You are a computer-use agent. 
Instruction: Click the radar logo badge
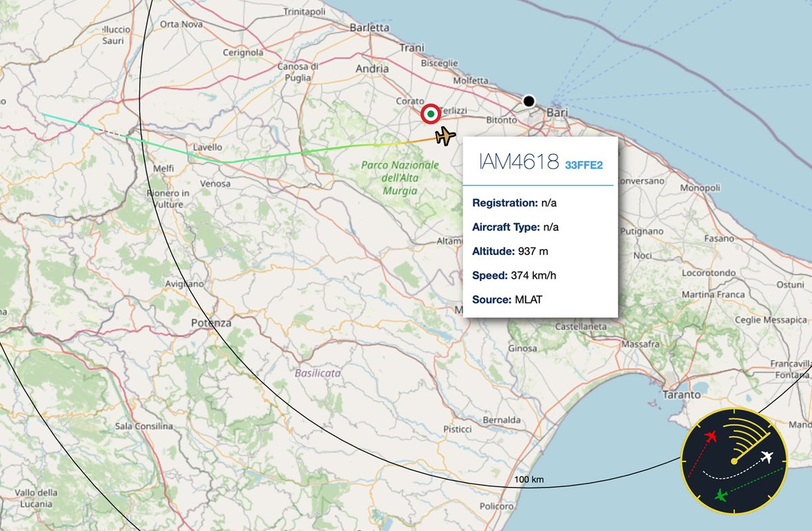coord(734,460)
